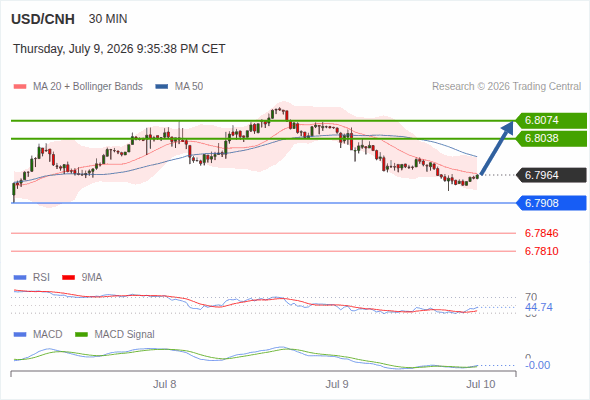This screenshot has height=400, width=590.
Task: Click the Jul 9 date axis marker
Action: coord(337,384)
